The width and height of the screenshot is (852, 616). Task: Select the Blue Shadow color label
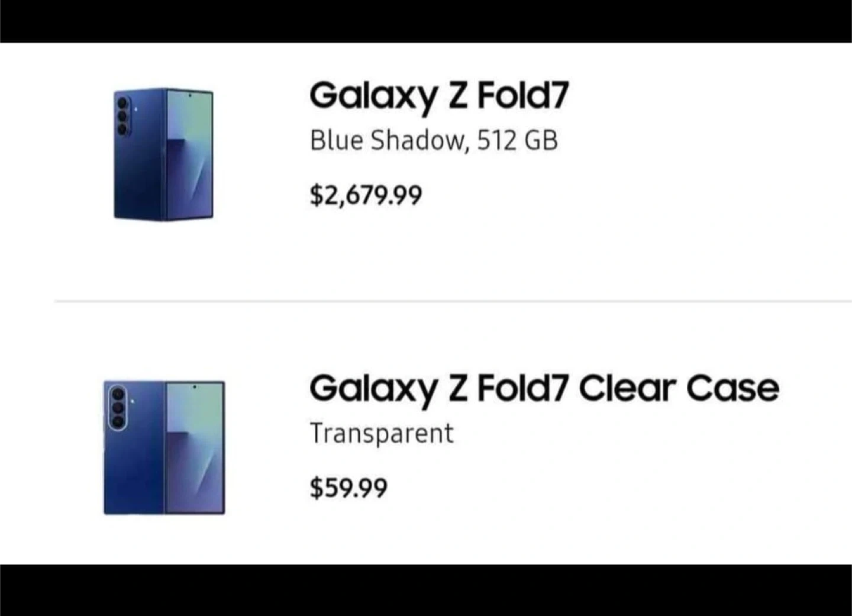point(387,141)
